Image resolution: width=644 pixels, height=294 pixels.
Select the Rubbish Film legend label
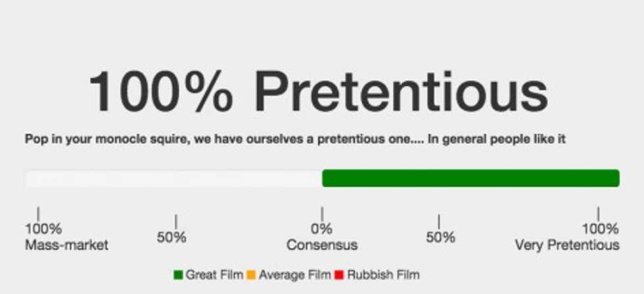[382, 275]
